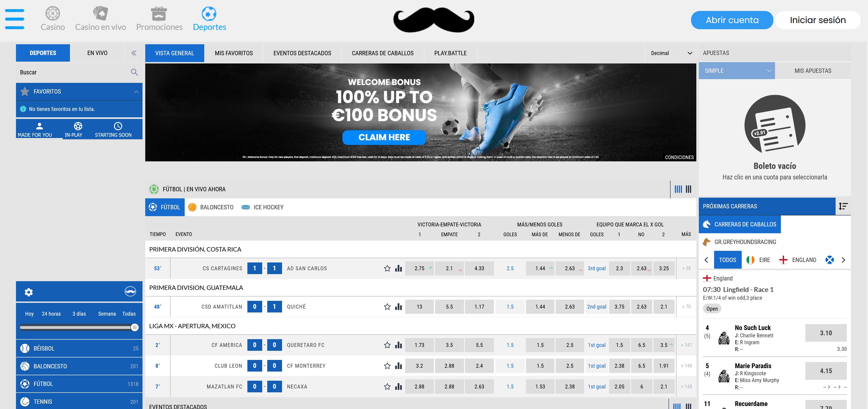This screenshot has width=868, height=409.
Task: Open the Decimal odds format dropdown
Action: point(671,53)
